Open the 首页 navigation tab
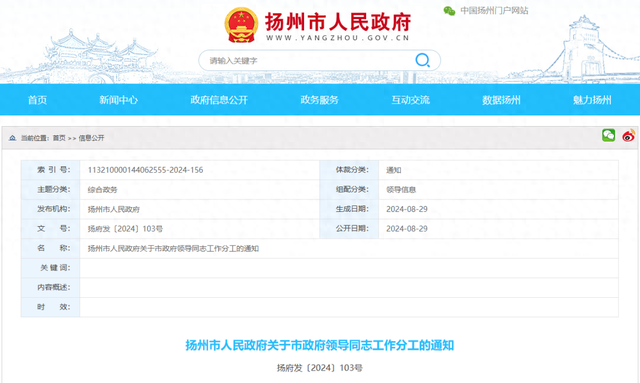Screen dimensions: 640x383 click(37, 100)
